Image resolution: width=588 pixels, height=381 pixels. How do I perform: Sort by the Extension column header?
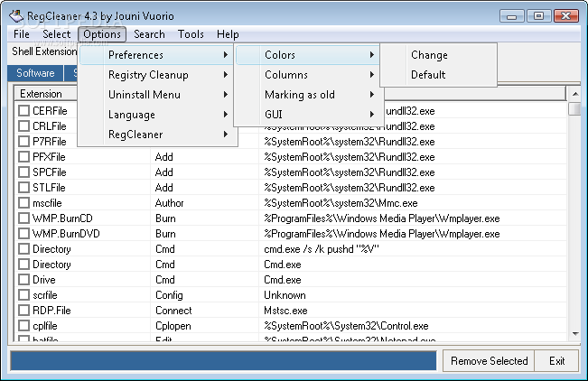(x=46, y=94)
